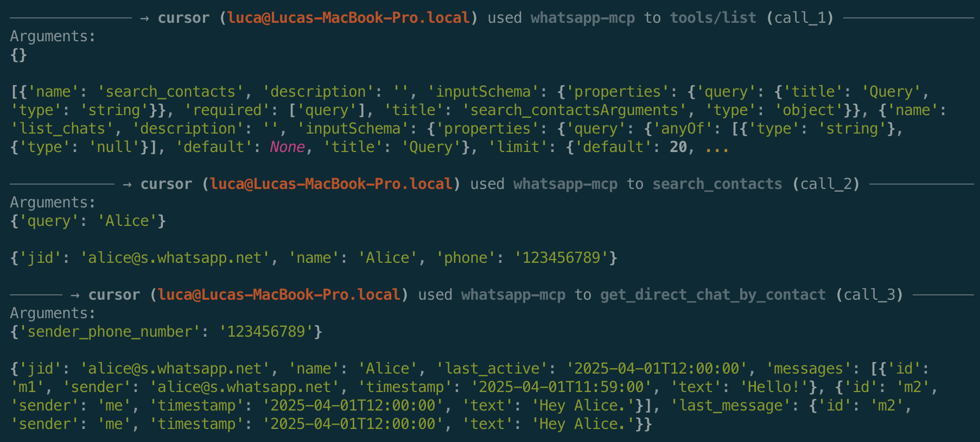Click the pink None value
980x442 pixels.
coord(288,147)
